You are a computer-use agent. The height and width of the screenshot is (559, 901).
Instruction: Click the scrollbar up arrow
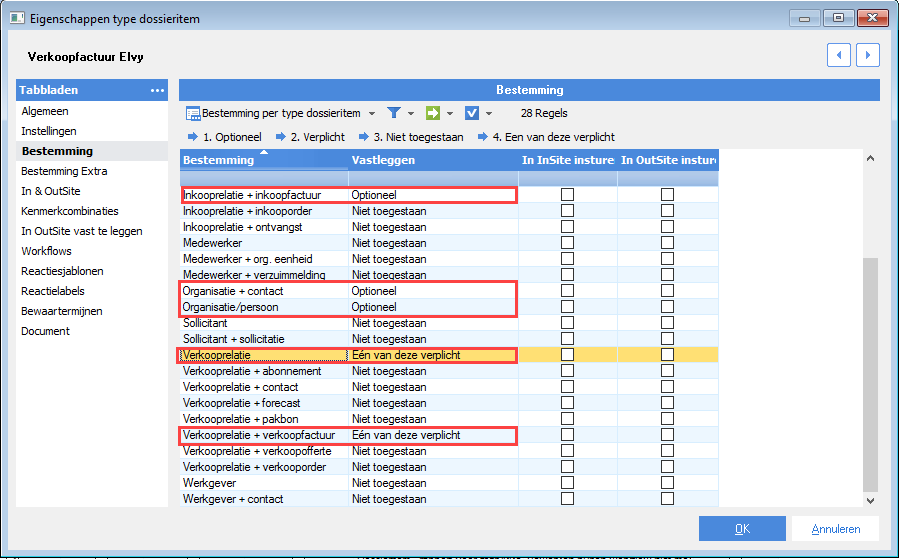pyautogui.click(x=871, y=158)
